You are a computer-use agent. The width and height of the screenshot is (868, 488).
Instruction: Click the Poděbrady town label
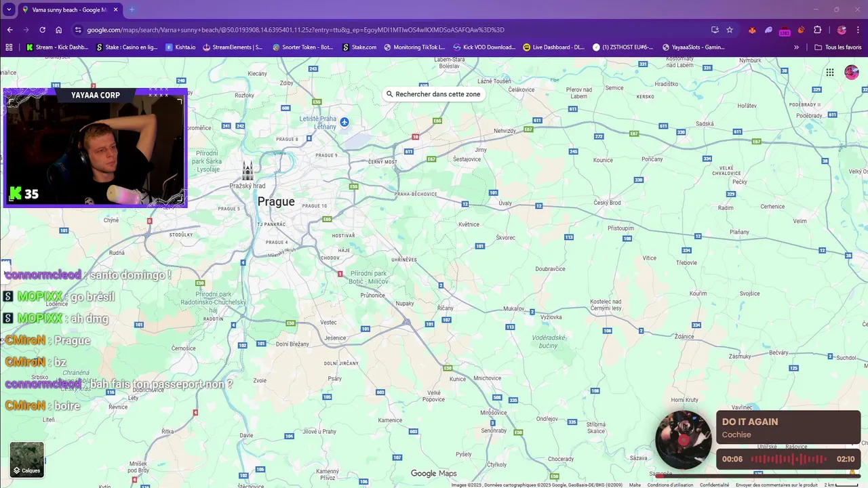[x=809, y=115]
